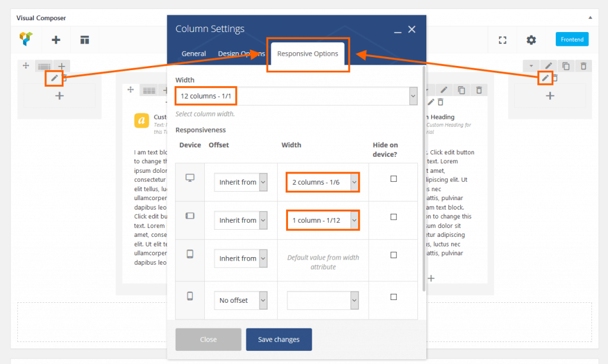Open mobile Width empty dropdown
This screenshot has width=608, height=364.
(322, 300)
